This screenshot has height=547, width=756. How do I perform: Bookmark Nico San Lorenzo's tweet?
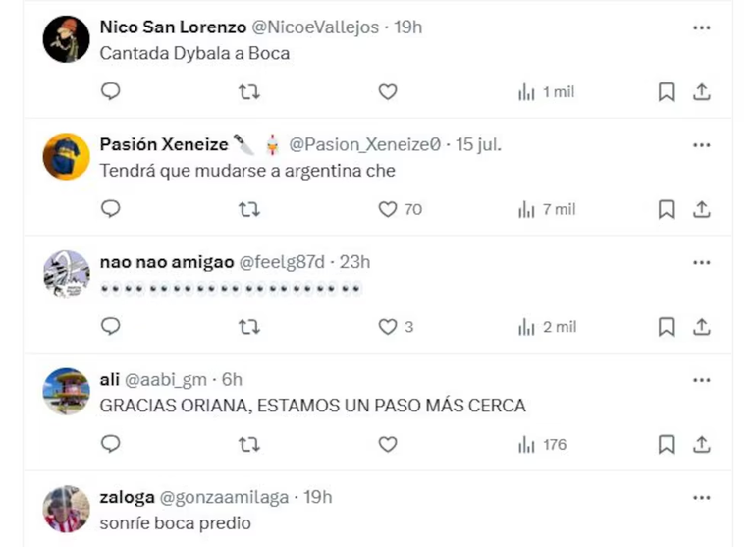pos(666,91)
